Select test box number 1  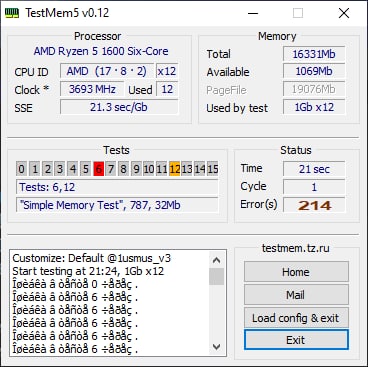pyautogui.click(x=34, y=169)
